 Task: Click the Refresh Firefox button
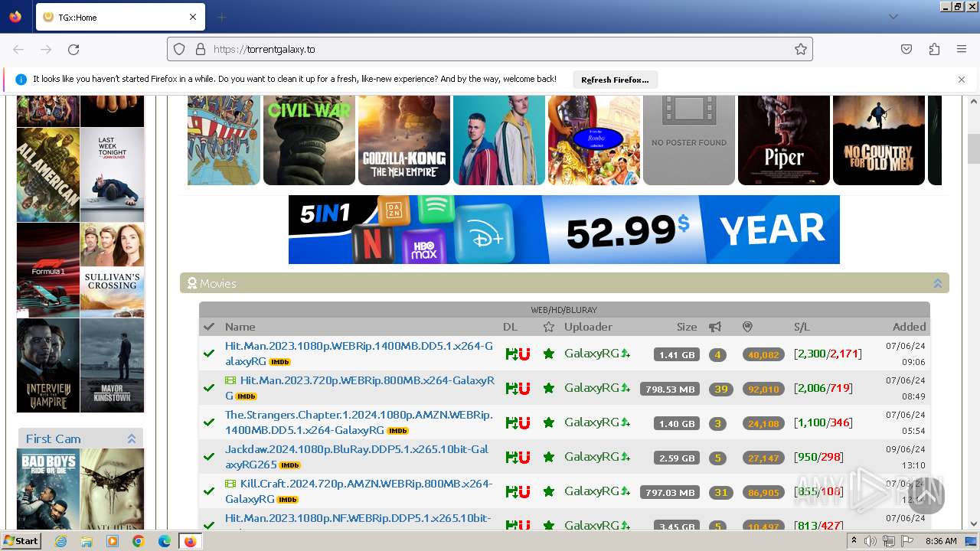tap(615, 80)
